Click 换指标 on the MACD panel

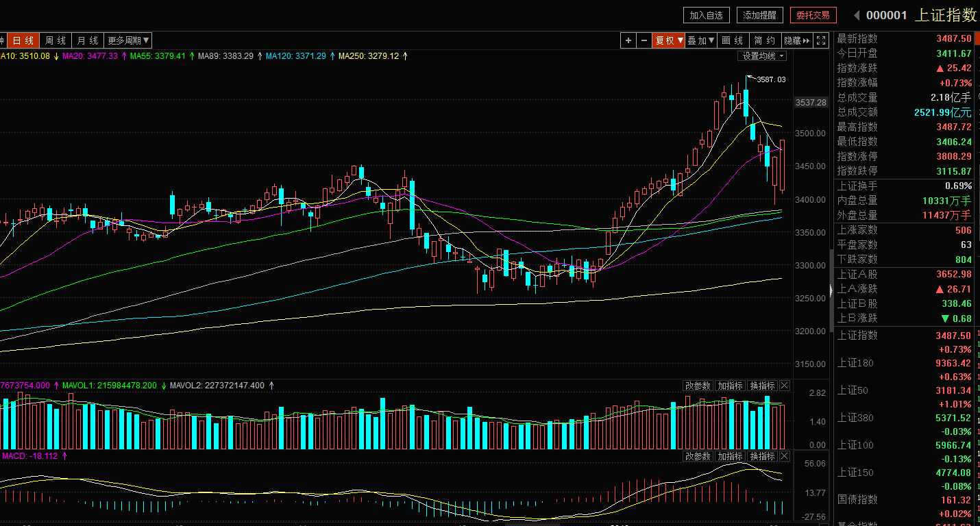(762, 456)
